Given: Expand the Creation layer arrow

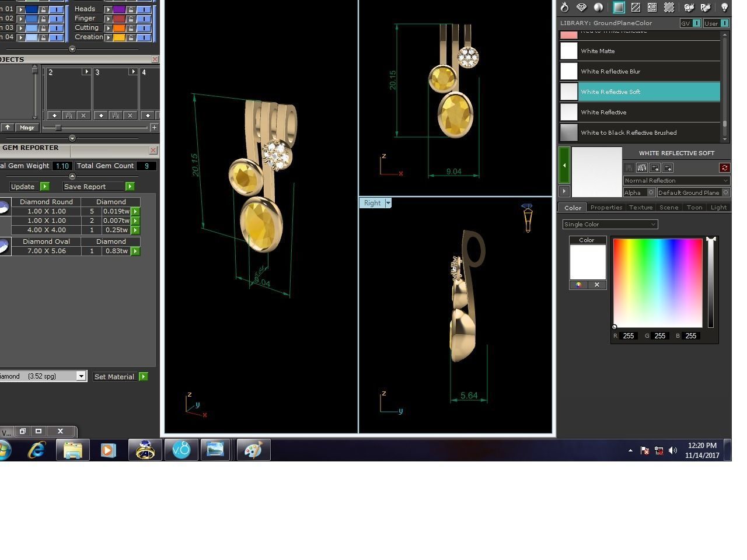Looking at the screenshot, I should [x=108, y=37].
